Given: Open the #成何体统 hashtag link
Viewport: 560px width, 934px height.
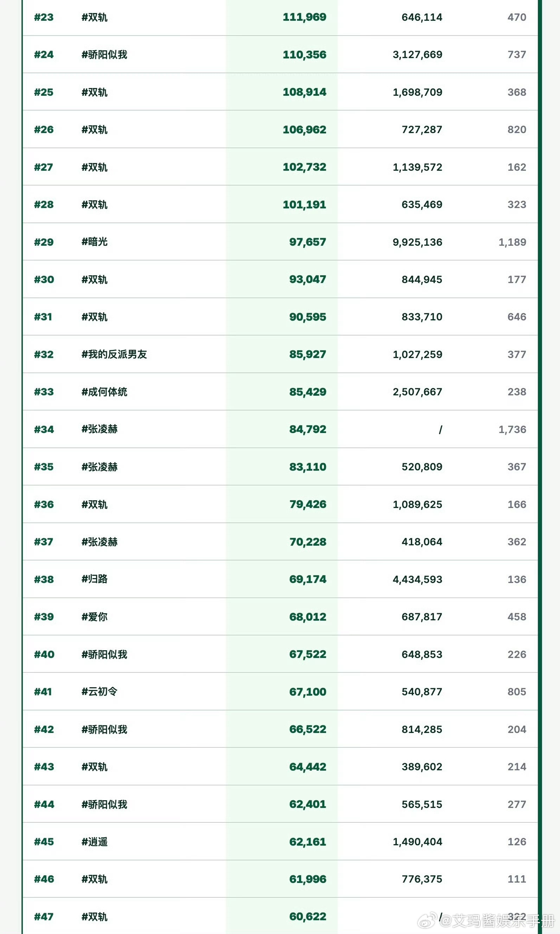Looking at the screenshot, I should coord(104,391).
